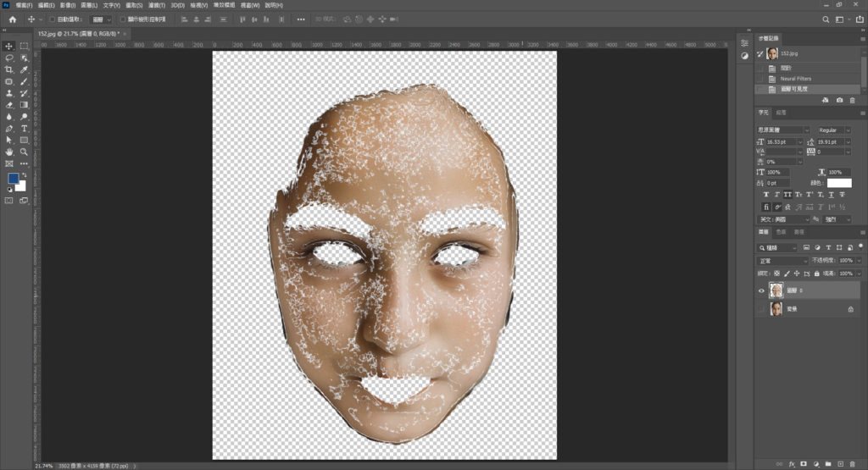
Task: Hide layer 0 with its eye icon
Action: [x=761, y=290]
